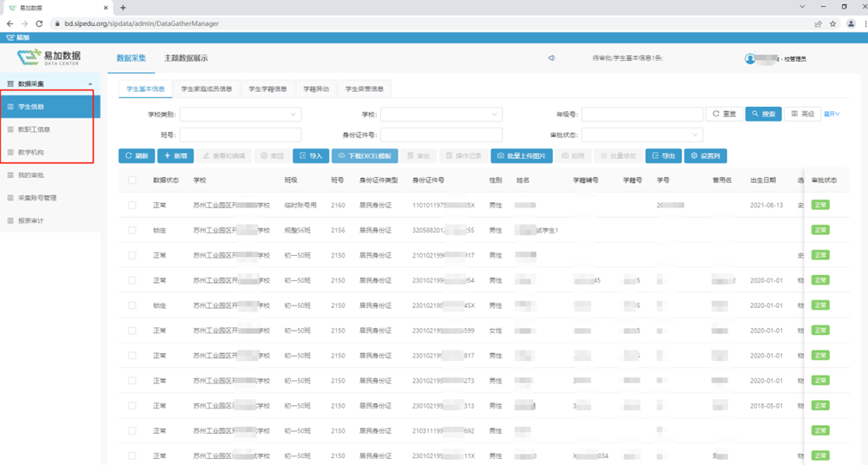Image resolution: width=868 pixels, height=465 pixels.
Task: Open the browser profile icon
Action: (x=851, y=23)
